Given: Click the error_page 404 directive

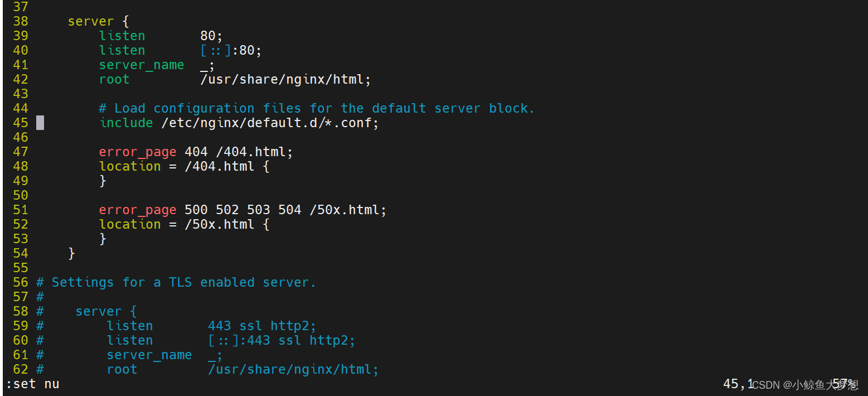Looking at the screenshot, I should pos(195,151).
